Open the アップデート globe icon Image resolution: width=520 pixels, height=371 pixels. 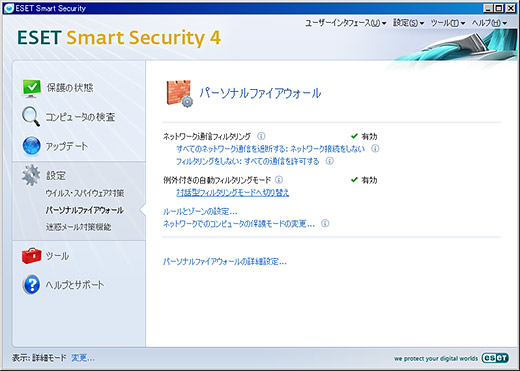click(x=32, y=146)
